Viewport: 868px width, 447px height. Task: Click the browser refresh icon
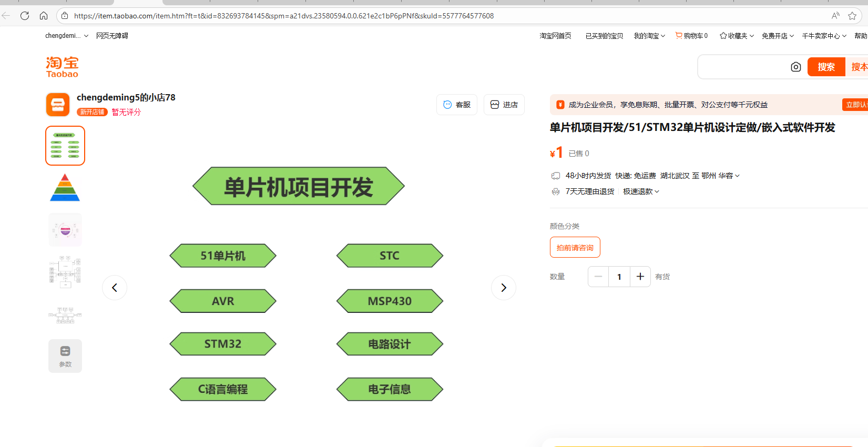(x=25, y=16)
